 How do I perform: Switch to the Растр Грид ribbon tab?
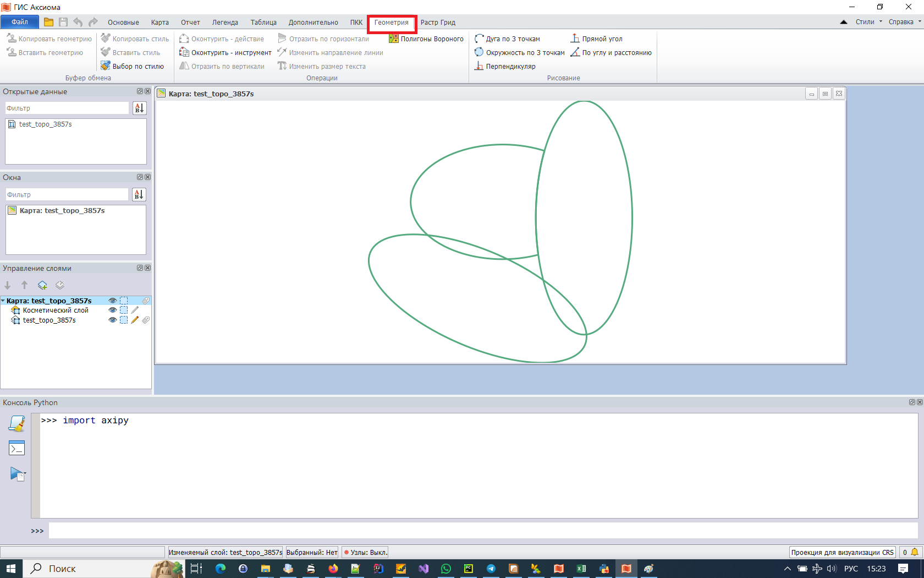438,22
